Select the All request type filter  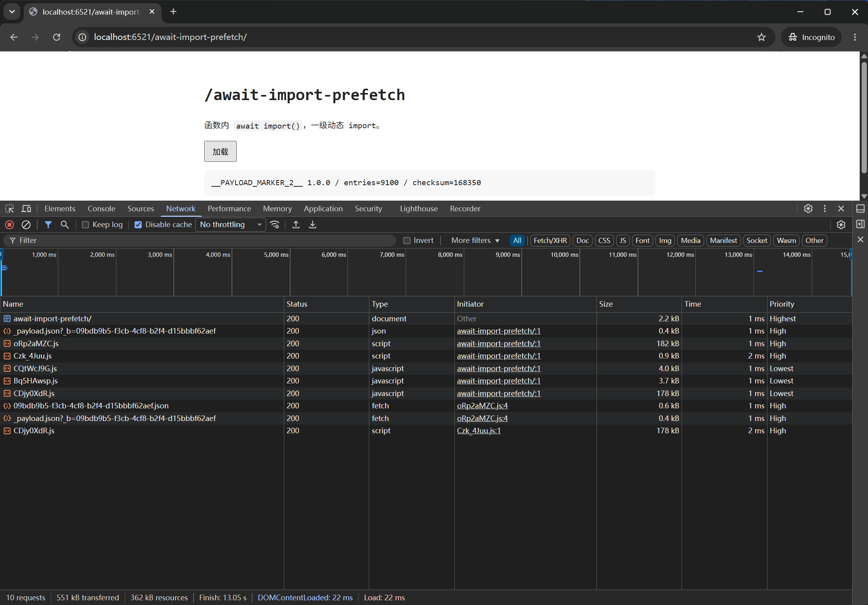pos(517,241)
